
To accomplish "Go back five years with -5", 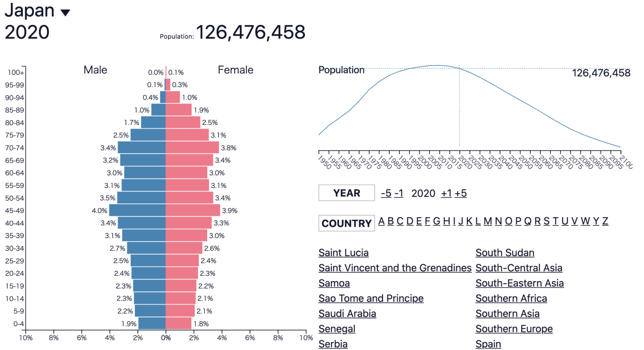I will pyautogui.click(x=386, y=193).
